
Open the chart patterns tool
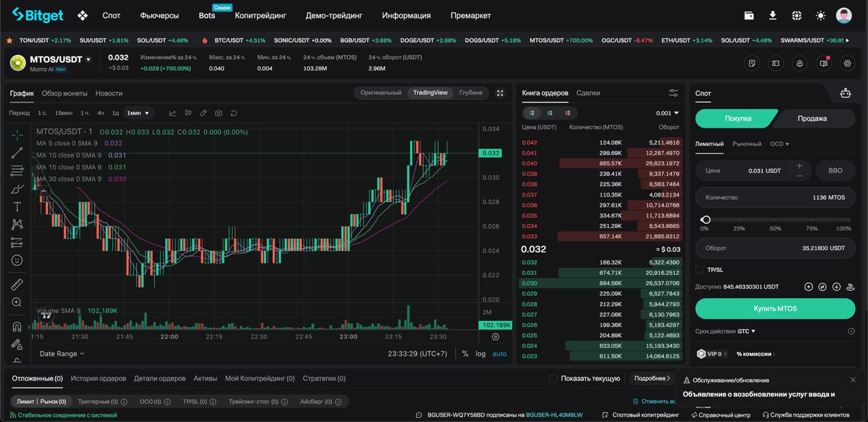click(x=17, y=224)
